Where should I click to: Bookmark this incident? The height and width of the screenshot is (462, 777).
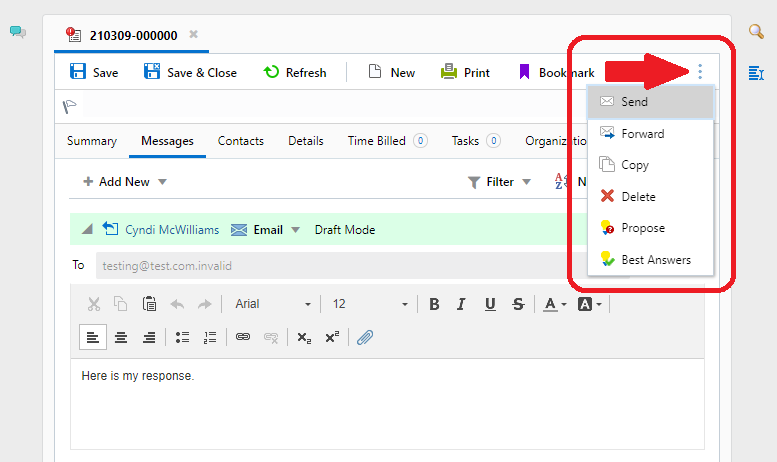556,72
